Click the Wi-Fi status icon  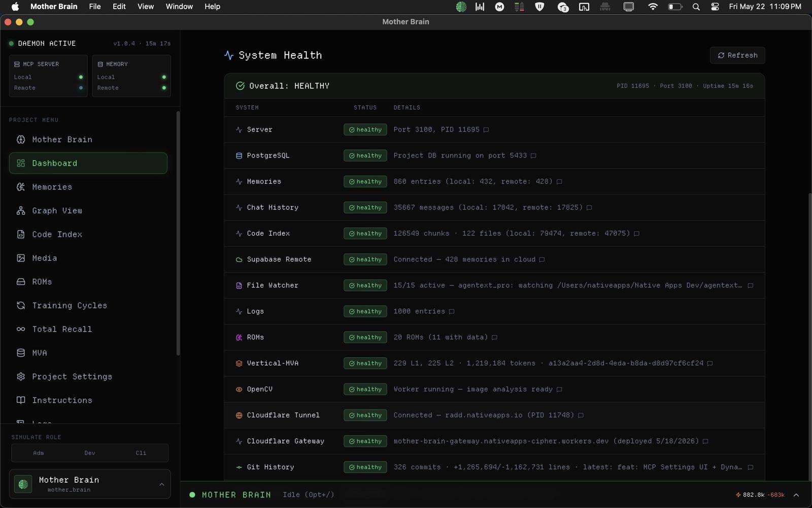653,7
